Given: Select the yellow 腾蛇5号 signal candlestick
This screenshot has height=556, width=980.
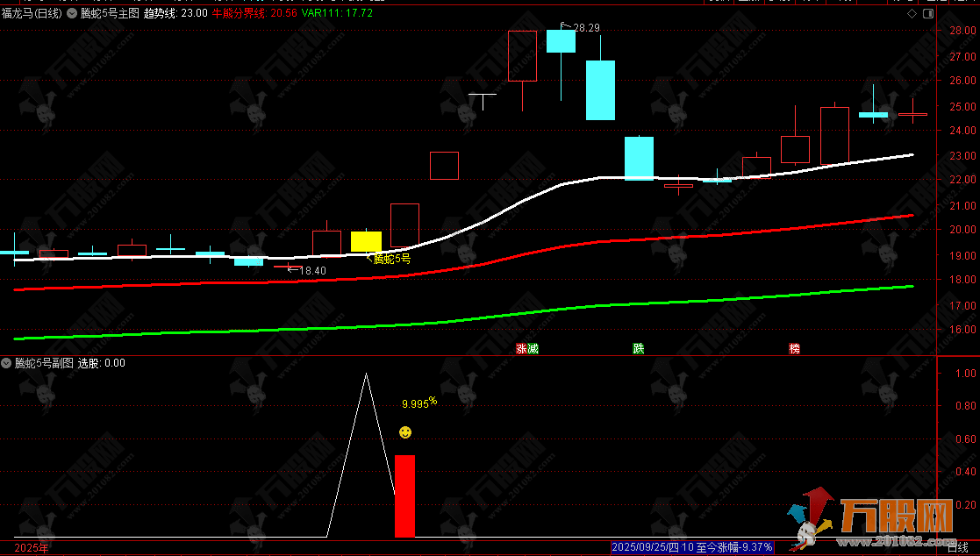Looking at the screenshot, I should click(x=366, y=241).
